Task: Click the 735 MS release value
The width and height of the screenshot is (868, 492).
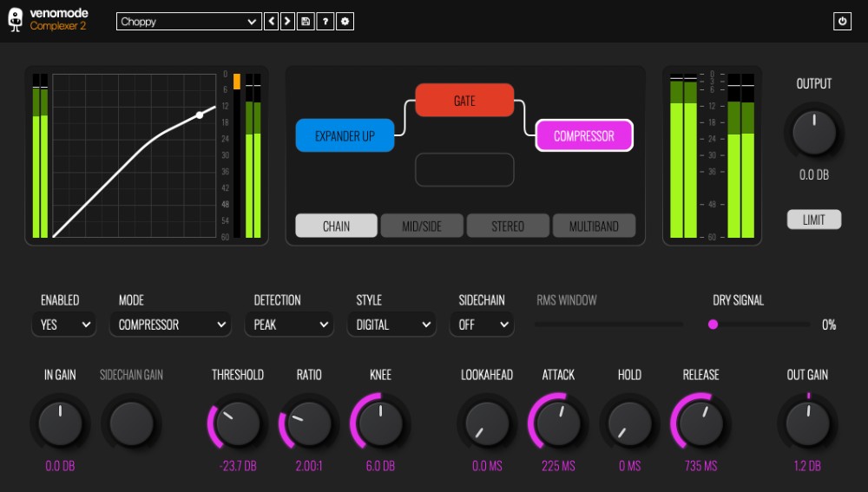Action: pyautogui.click(x=700, y=466)
